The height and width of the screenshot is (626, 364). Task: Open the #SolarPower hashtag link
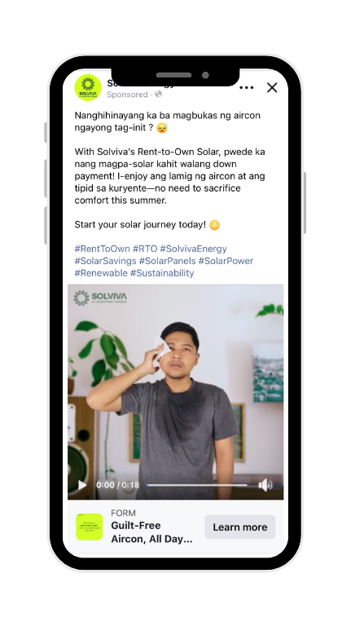coord(226,261)
